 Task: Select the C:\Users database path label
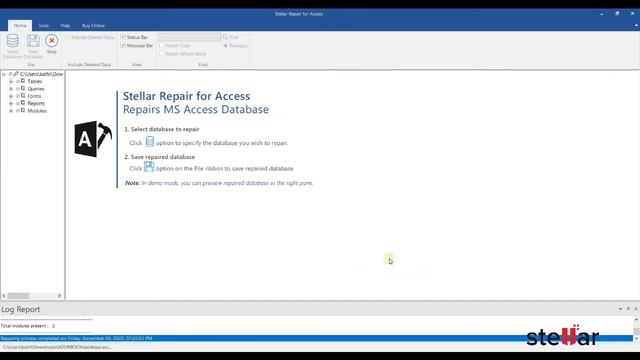tap(41, 74)
